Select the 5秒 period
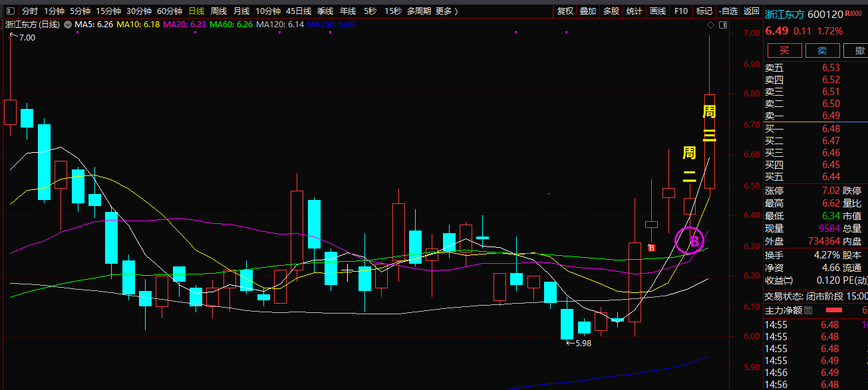This screenshot has width=868, height=390. point(370,11)
